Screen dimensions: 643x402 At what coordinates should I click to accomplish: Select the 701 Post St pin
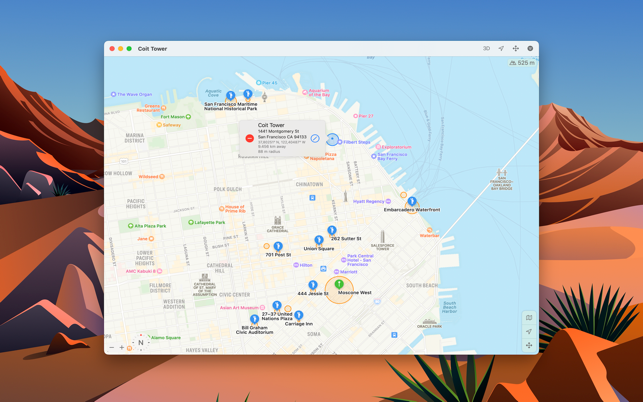pos(278,246)
